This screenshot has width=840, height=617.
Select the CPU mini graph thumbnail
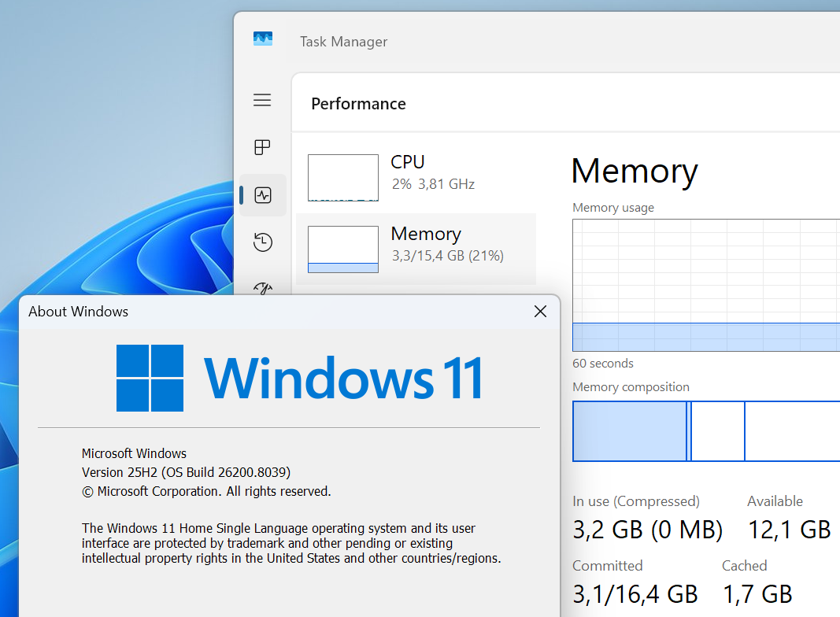coord(342,177)
